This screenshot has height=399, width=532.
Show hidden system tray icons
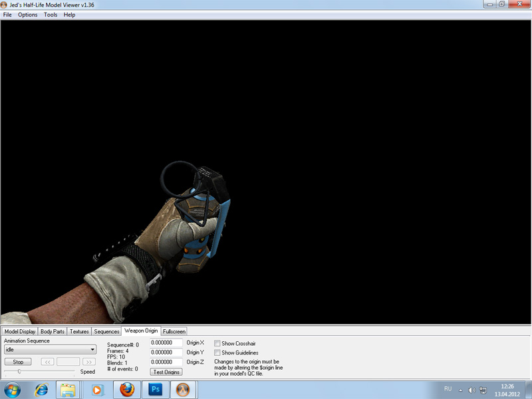[460, 389]
